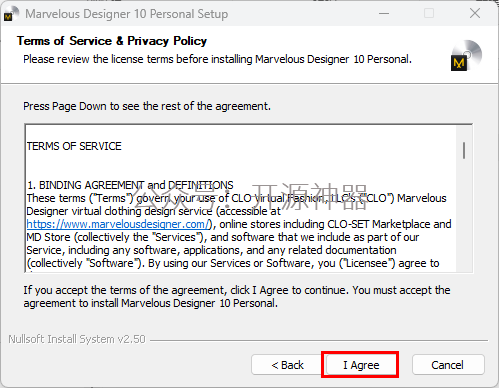Image resolution: width=499 pixels, height=388 pixels.
Task: Click the Nullsoft Install System v2.50 label
Action: coord(77,339)
